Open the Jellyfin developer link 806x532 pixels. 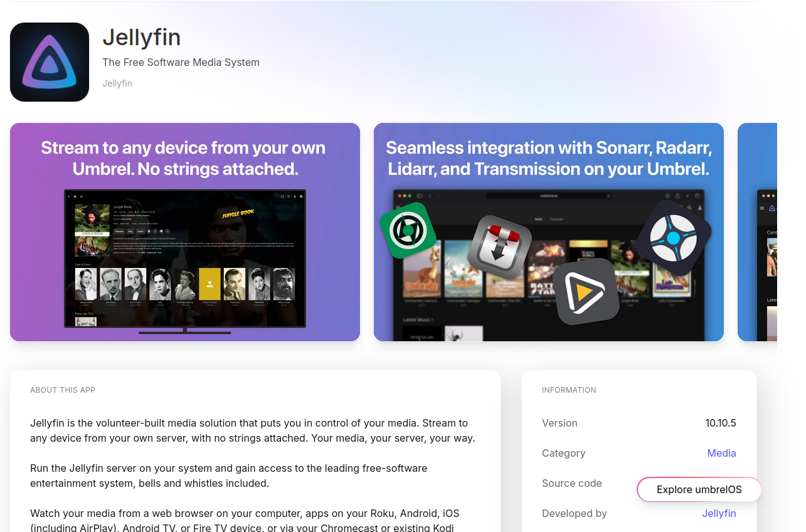click(x=719, y=513)
